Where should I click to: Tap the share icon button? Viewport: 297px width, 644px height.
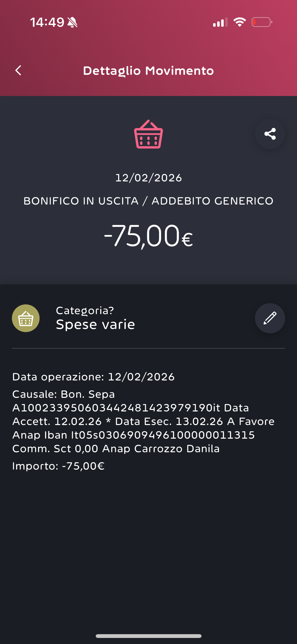[270, 134]
